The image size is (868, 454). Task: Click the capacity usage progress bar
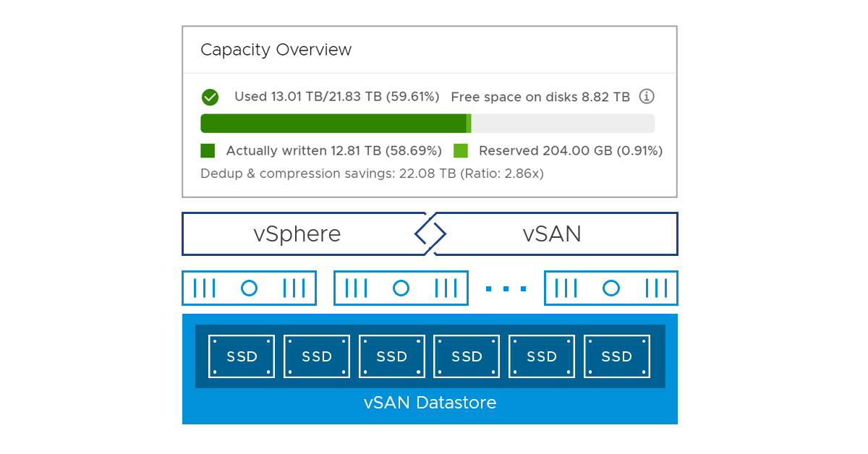[x=427, y=124]
